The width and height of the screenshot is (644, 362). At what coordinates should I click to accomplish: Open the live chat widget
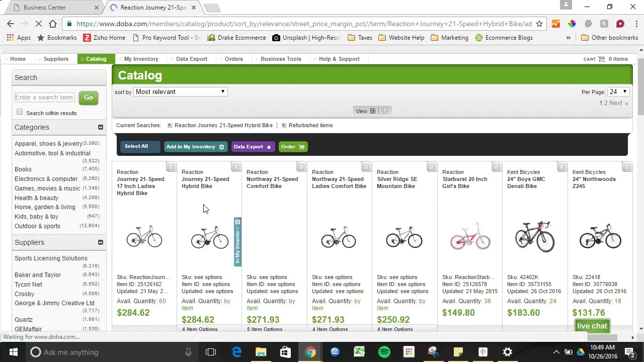point(592,326)
